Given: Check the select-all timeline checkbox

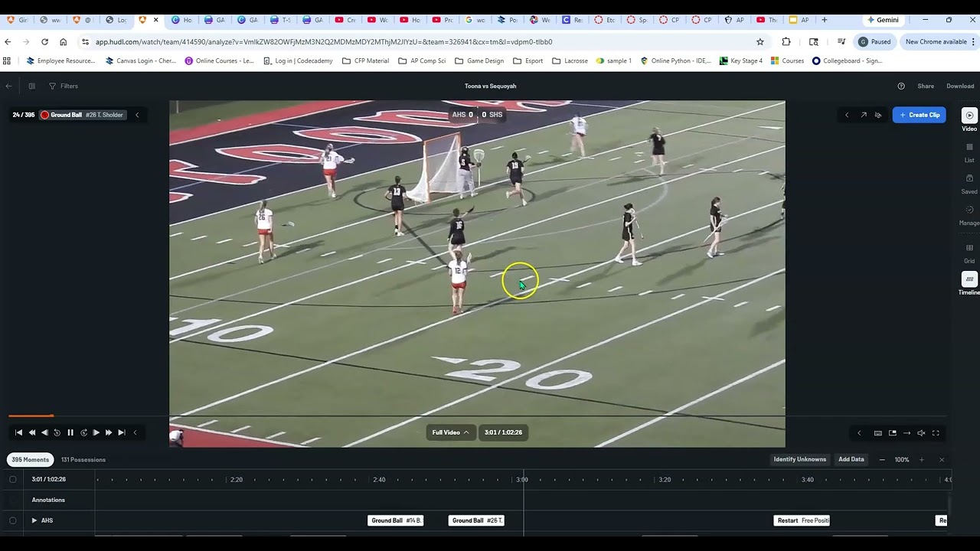Looking at the screenshot, I should [x=13, y=479].
